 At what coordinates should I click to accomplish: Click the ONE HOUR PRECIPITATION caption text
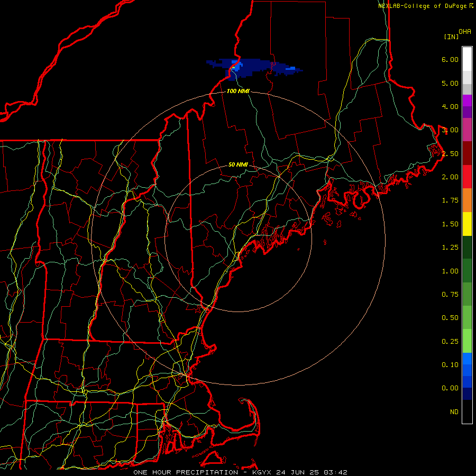(x=186, y=472)
